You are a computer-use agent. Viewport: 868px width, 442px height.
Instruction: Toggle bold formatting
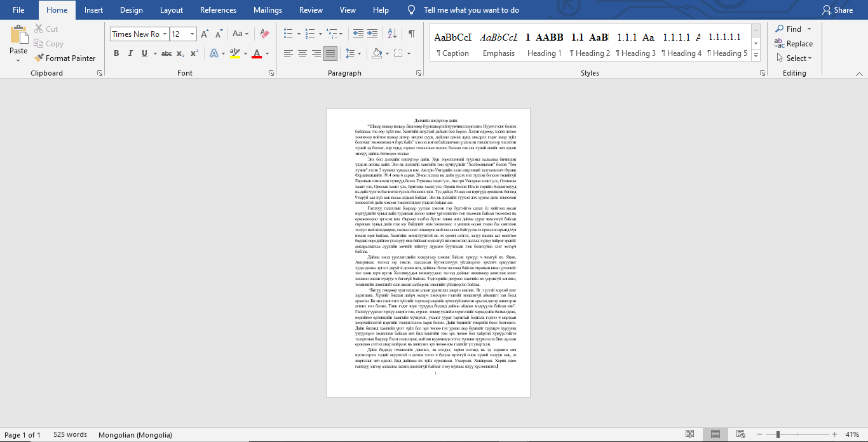tap(116, 53)
